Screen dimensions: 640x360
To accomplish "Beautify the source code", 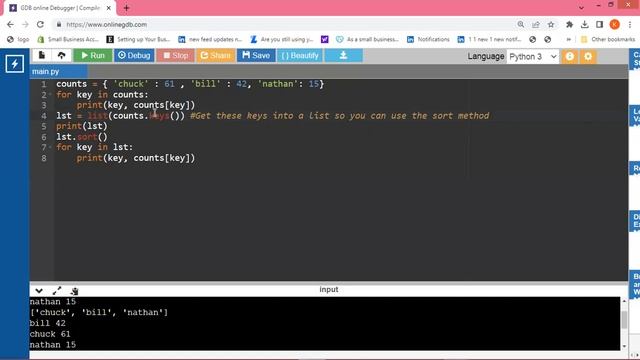I will click(x=300, y=56).
